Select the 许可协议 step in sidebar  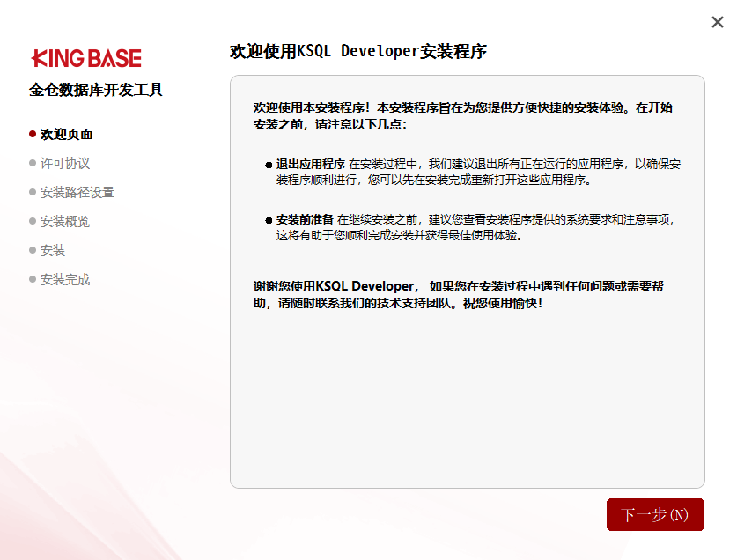(65, 163)
